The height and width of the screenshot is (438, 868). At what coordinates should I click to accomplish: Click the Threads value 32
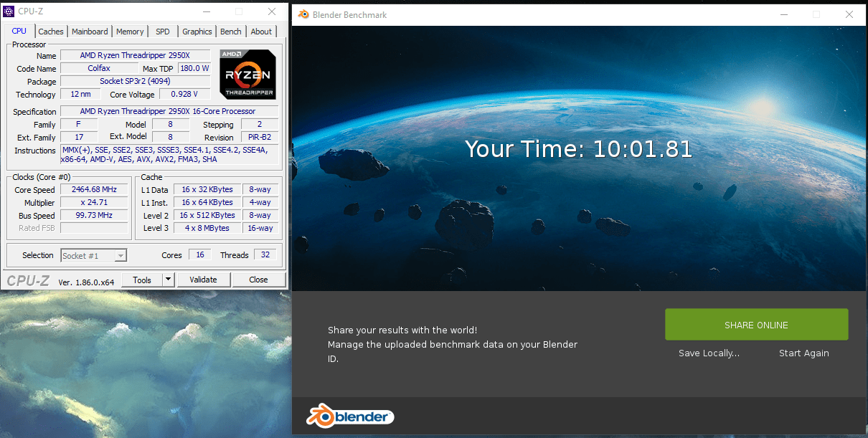click(265, 255)
